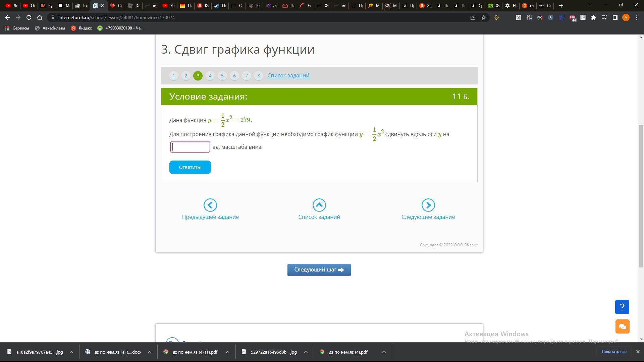Open the orange chat support icon
The height and width of the screenshot is (362, 644).
622,326
